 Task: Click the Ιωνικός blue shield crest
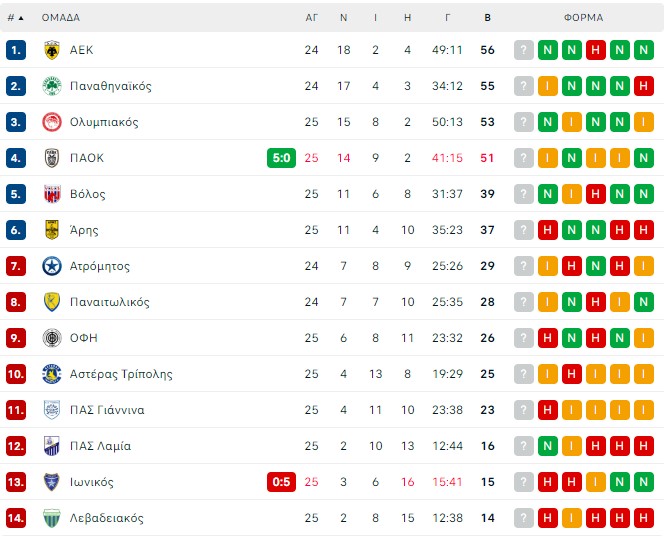52,482
